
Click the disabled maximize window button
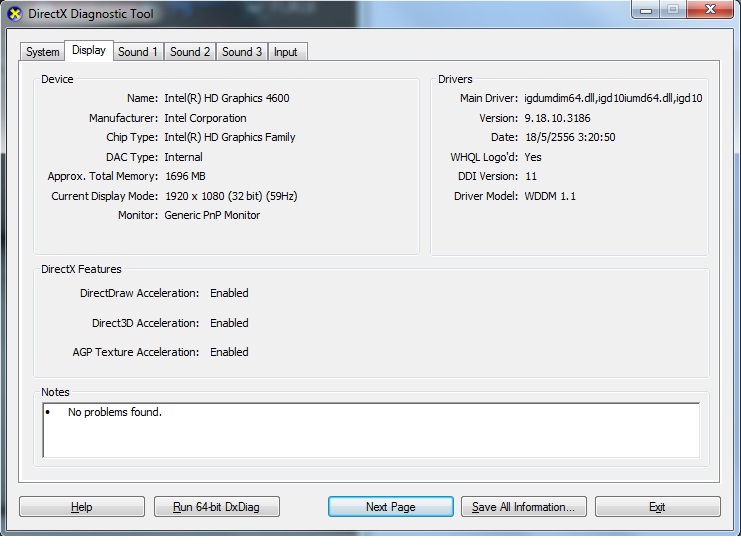(673, 9)
